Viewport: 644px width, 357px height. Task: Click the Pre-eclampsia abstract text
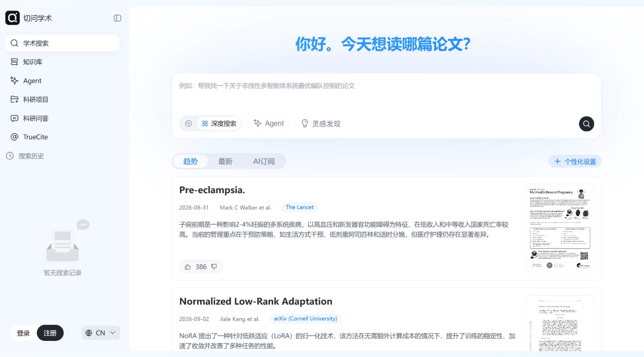344,229
